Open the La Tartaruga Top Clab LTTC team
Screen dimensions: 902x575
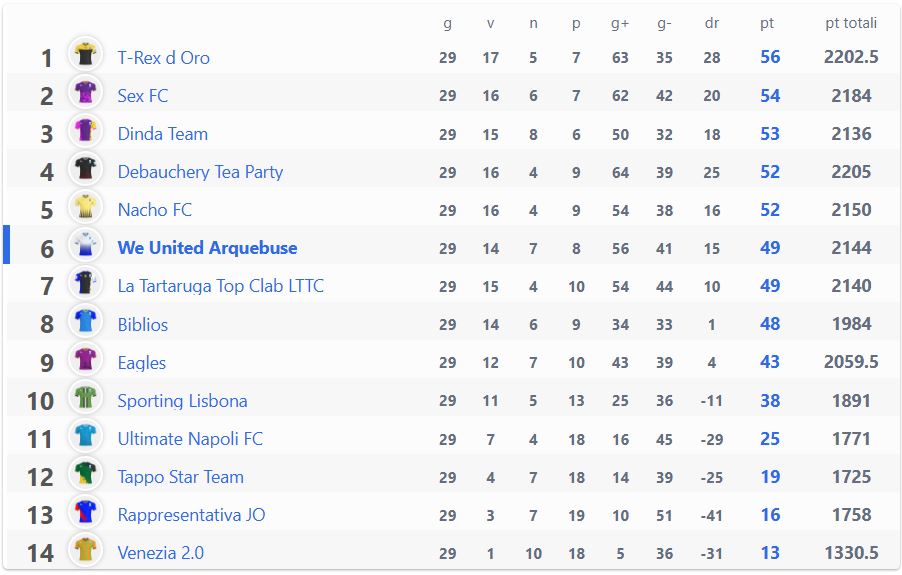(x=220, y=286)
